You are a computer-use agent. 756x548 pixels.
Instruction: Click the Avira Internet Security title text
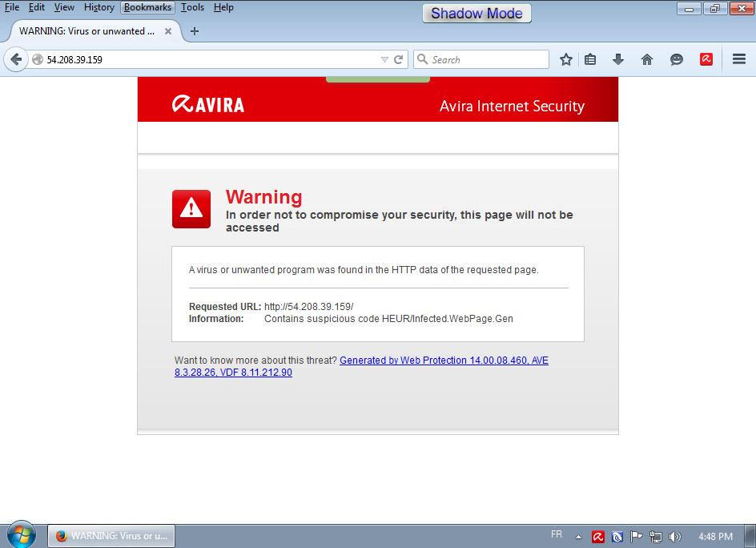click(x=512, y=106)
